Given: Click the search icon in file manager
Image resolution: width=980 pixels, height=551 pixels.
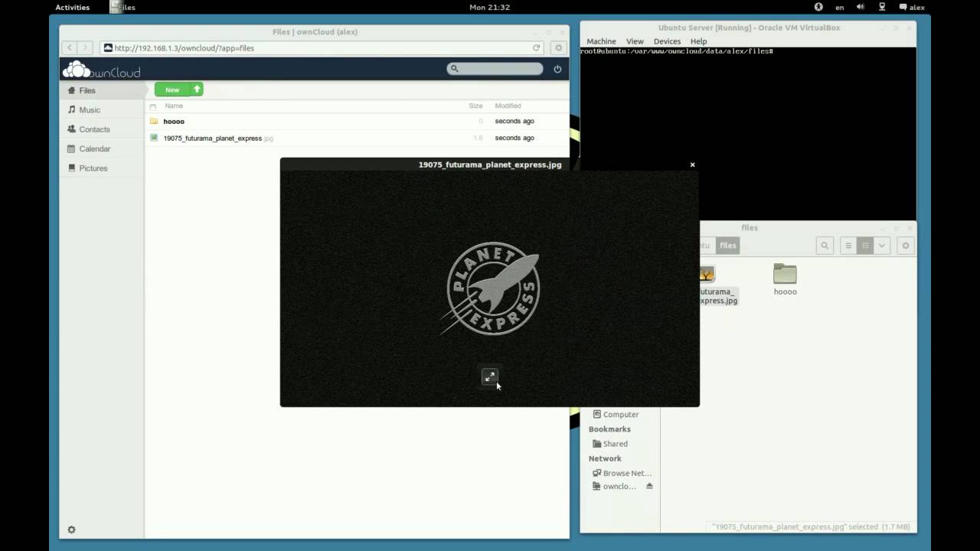Looking at the screenshot, I should pos(825,246).
